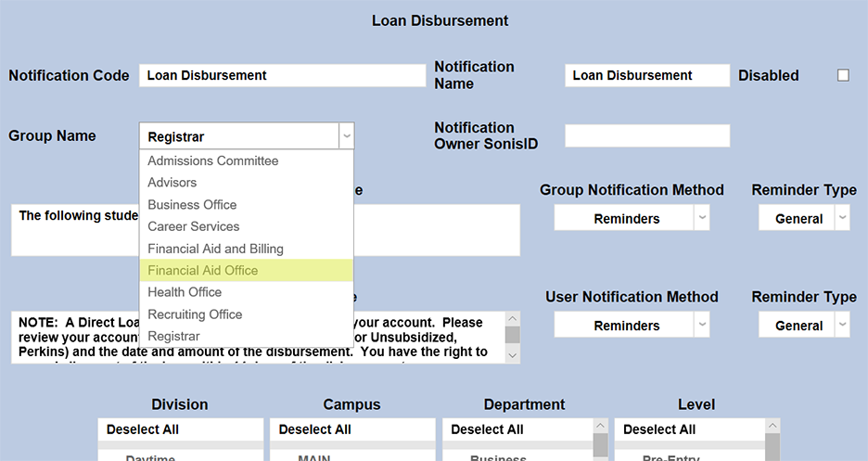Click the Level list scrollbar up arrow
This screenshot has width=868, height=461.
772,426
